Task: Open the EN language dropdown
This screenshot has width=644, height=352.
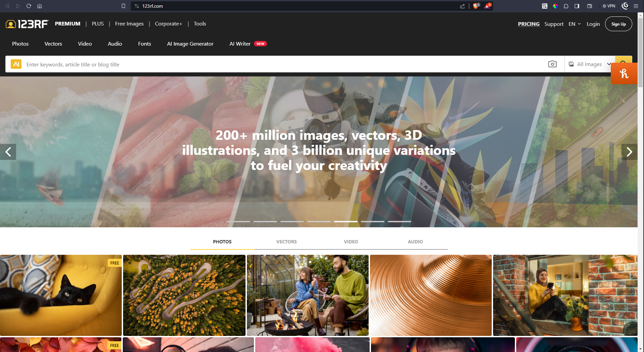Action: (x=575, y=24)
